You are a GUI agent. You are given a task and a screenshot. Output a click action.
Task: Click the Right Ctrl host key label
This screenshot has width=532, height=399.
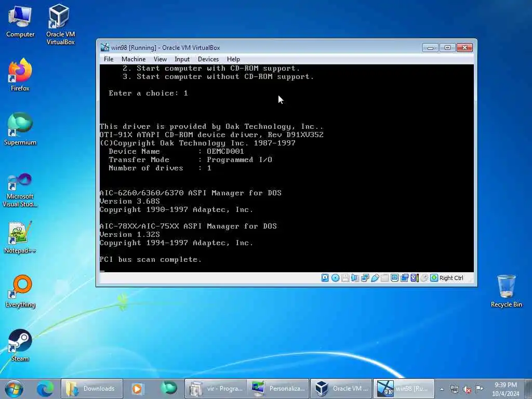coord(451,278)
